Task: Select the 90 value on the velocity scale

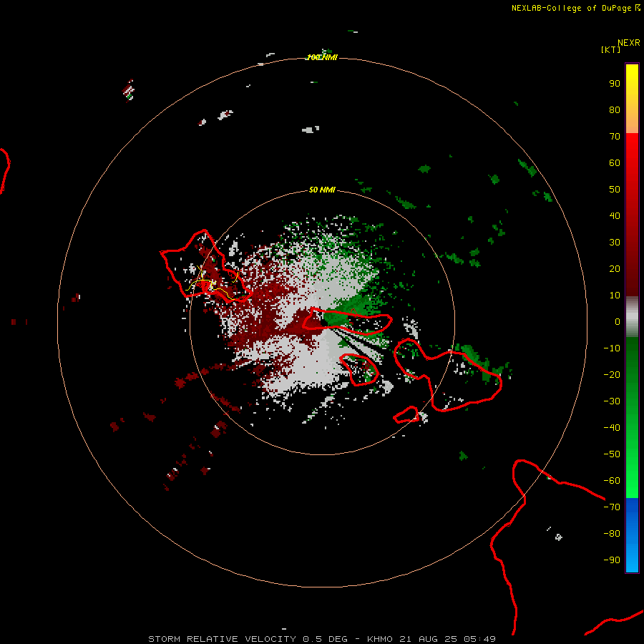Action: 615,84
